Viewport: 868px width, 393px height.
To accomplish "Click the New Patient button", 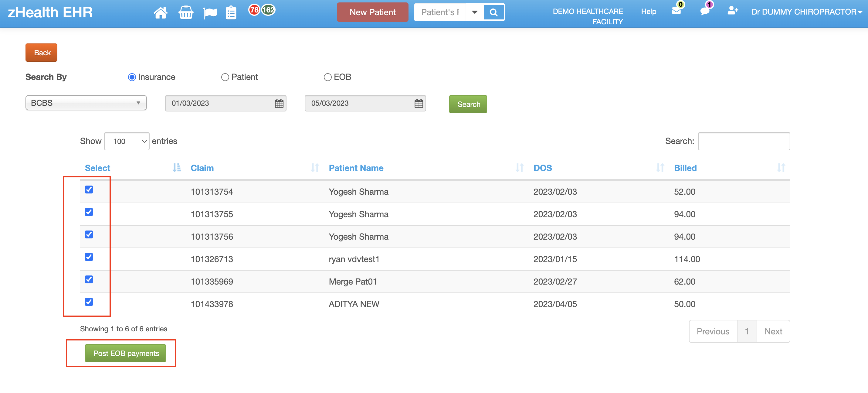I will 372,12.
